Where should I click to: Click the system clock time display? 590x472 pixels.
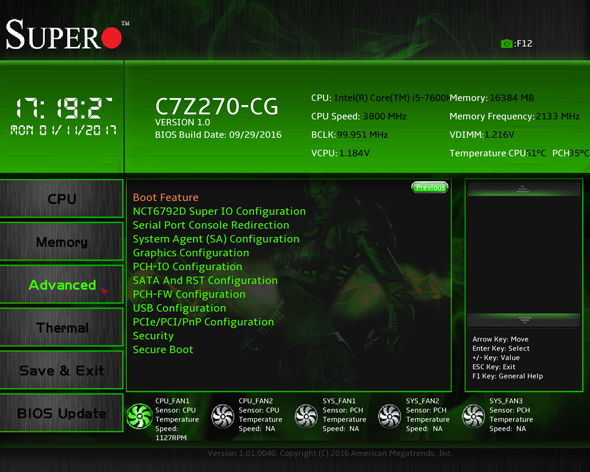64,108
